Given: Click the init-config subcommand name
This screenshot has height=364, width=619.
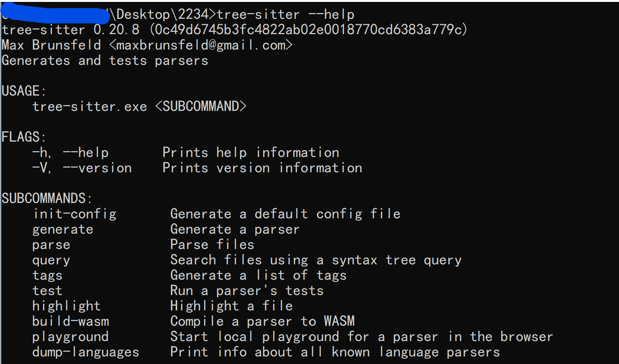Looking at the screenshot, I should tap(74, 214).
